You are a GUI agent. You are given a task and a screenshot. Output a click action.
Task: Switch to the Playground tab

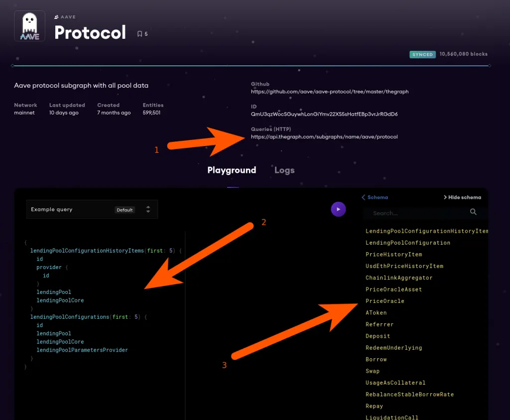(x=232, y=170)
